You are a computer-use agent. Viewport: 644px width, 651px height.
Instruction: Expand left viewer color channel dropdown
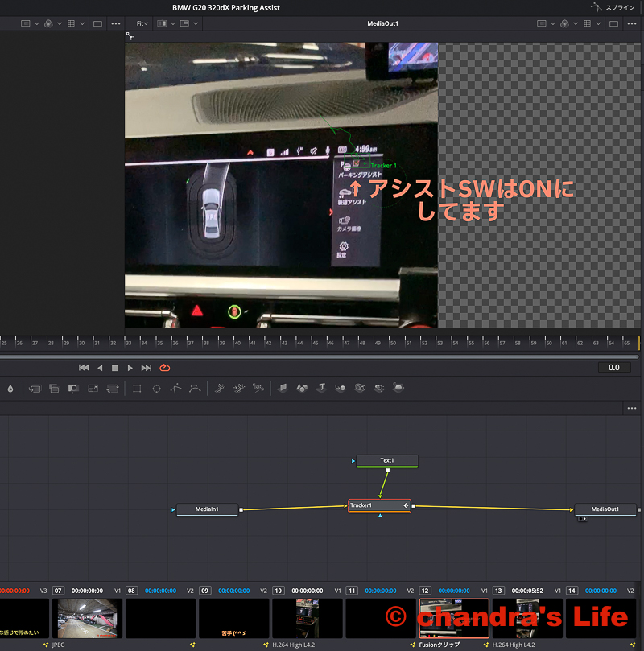coord(60,23)
